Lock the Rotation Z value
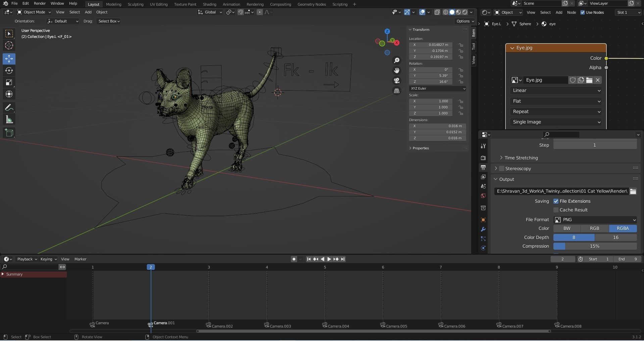 (x=461, y=82)
